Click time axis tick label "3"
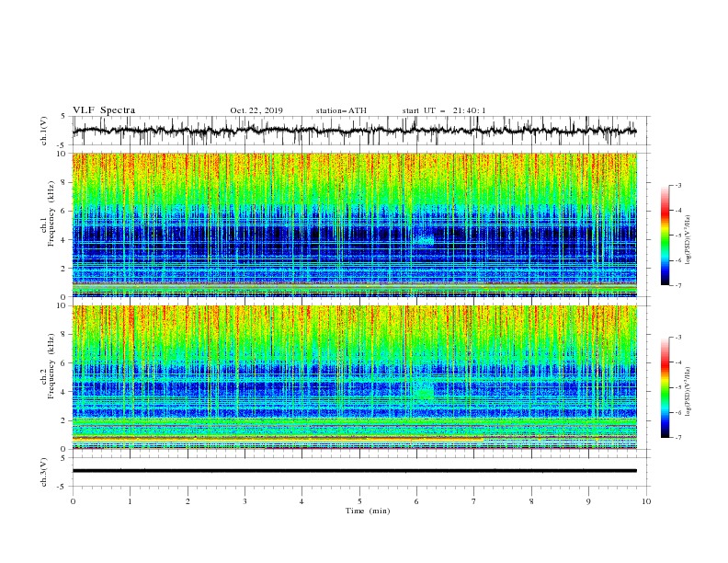 (245, 501)
